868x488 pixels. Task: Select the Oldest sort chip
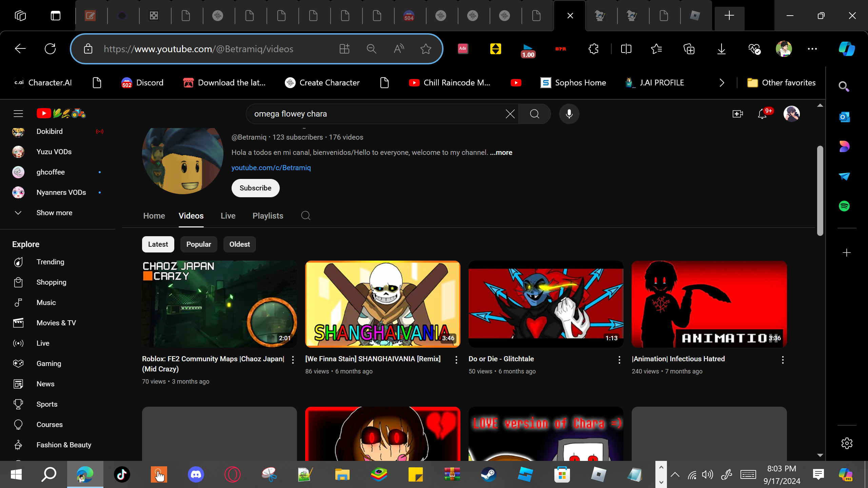coord(239,244)
